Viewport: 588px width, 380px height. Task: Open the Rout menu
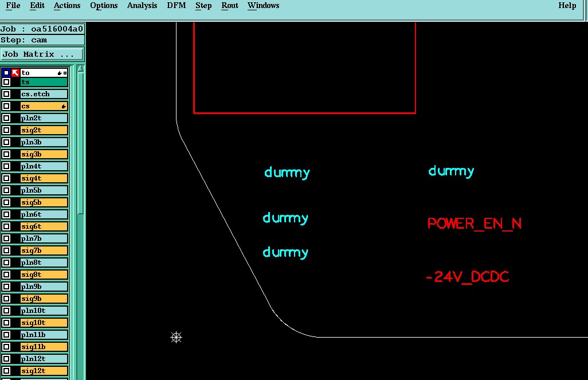click(230, 6)
